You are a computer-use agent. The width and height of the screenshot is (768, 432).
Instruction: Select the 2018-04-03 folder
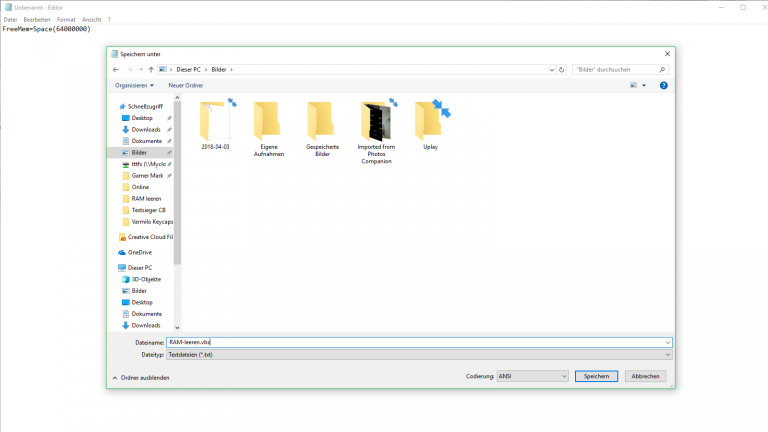pyautogui.click(x=215, y=125)
